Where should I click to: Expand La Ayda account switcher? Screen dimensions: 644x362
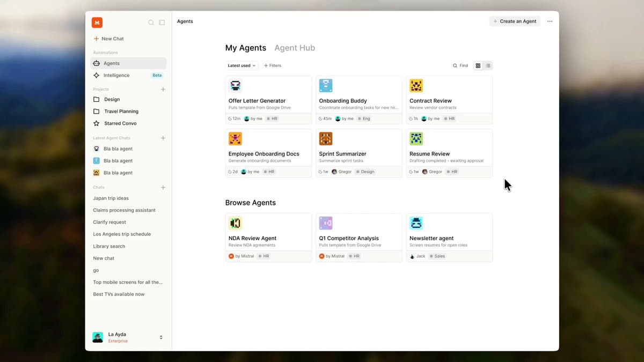coord(161,337)
